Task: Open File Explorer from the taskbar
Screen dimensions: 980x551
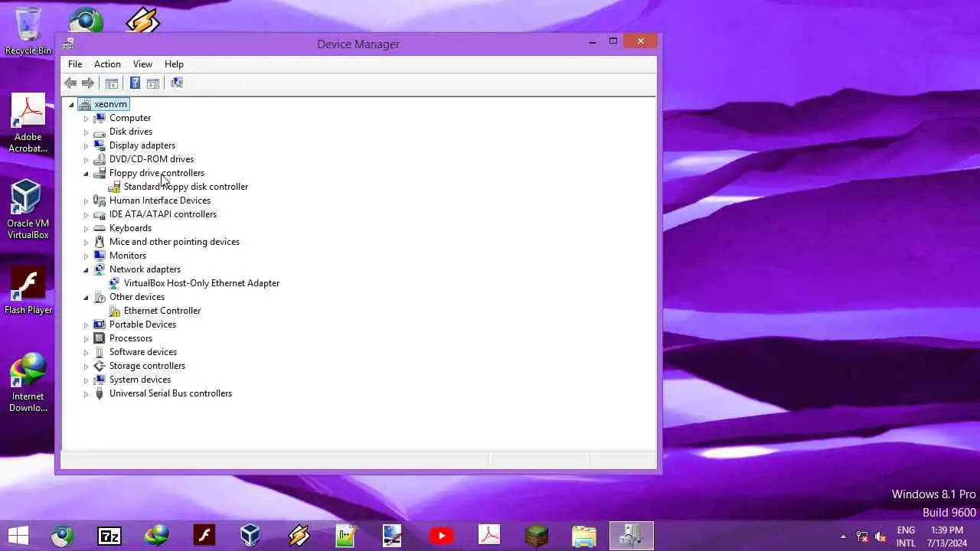Action: point(584,536)
